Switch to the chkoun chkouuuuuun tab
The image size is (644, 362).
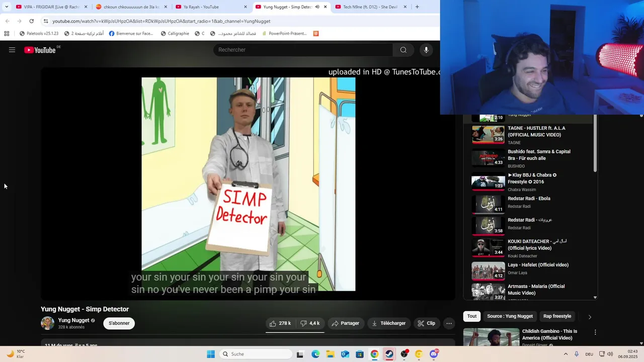[131, 7]
